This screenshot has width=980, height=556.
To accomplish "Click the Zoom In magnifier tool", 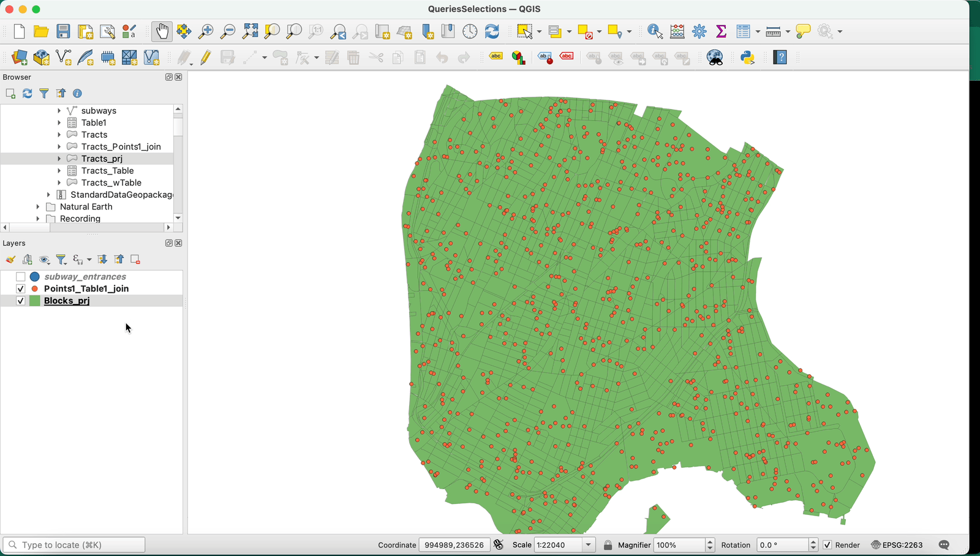I will coord(206,31).
